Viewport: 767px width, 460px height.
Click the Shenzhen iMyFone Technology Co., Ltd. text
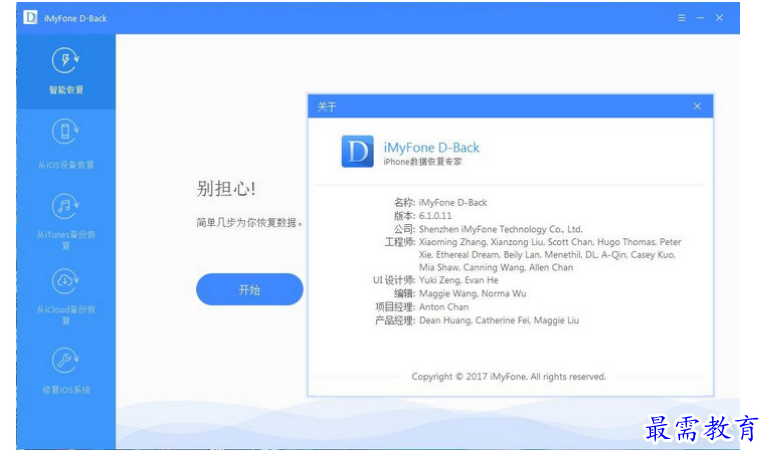(500, 229)
